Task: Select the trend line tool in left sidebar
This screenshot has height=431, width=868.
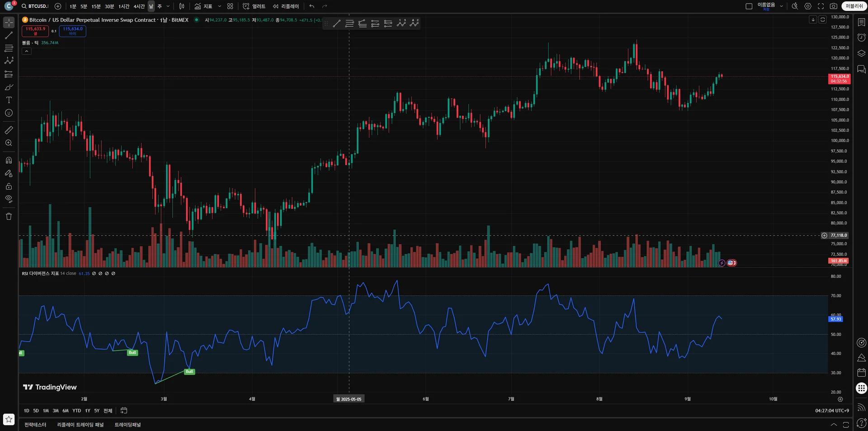Action: coord(9,35)
